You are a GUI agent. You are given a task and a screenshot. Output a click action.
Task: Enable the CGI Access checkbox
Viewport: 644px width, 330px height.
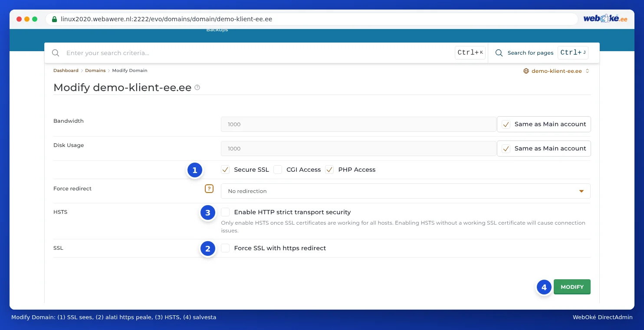(278, 170)
